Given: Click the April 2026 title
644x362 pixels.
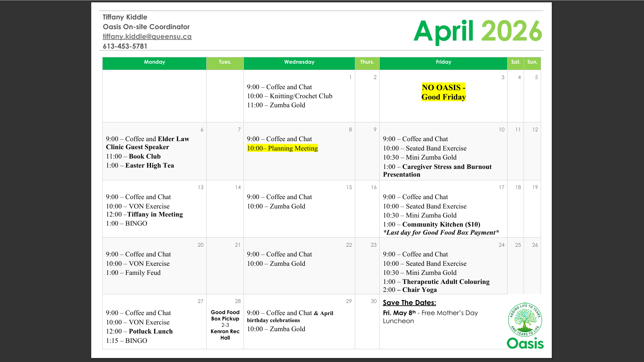Looking at the screenshot, I should (x=477, y=31).
